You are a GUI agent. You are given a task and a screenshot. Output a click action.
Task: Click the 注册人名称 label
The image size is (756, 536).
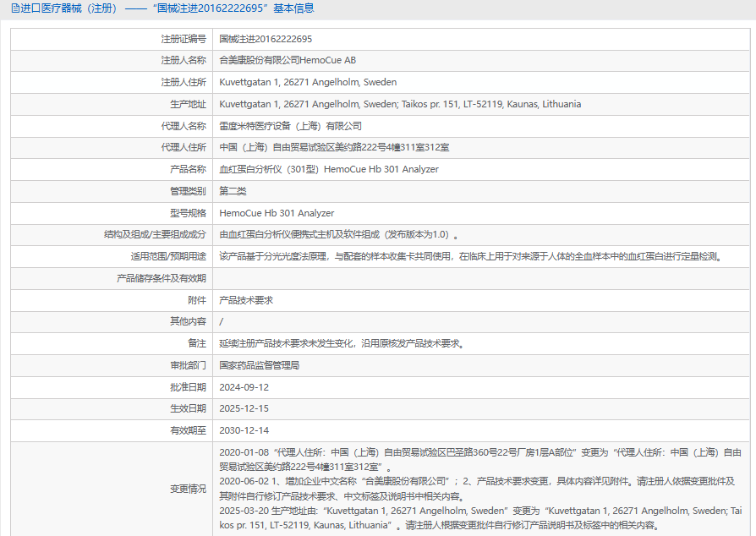[184, 60]
